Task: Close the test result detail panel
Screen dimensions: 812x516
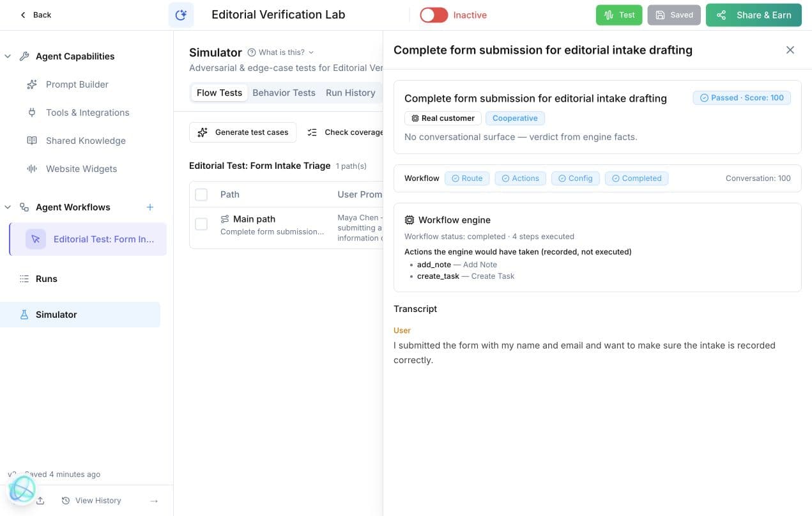Action: pyautogui.click(x=790, y=50)
